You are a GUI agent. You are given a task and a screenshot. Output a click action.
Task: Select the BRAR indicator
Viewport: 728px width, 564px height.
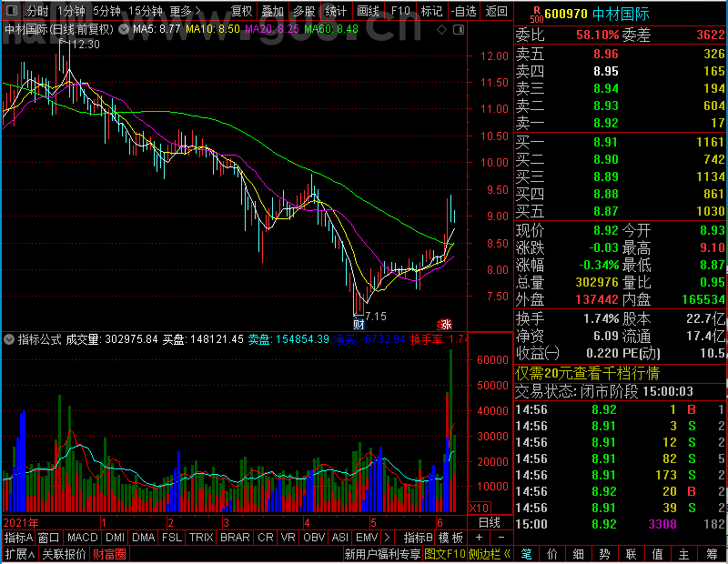[235, 538]
